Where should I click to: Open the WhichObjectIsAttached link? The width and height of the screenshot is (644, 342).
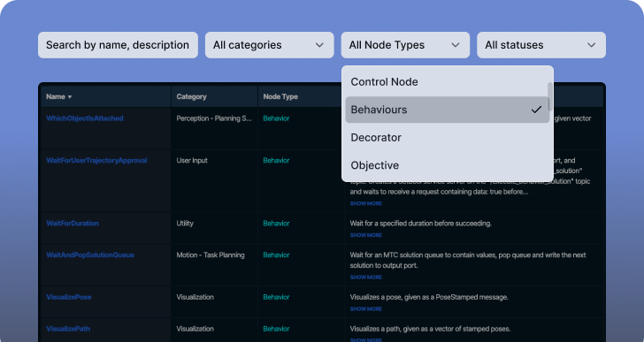click(85, 118)
